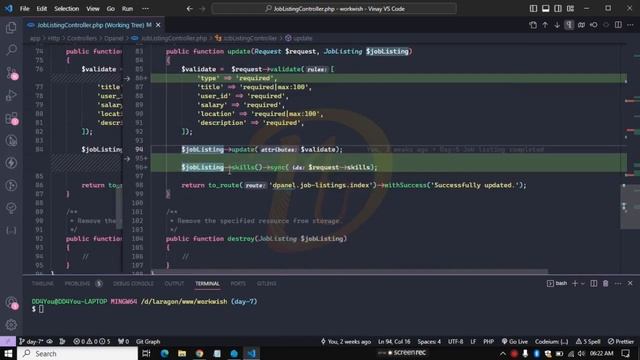The width and height of the screenshot is (640, 360).
Task: Open the Selection menu
Action: coord(67,9)
